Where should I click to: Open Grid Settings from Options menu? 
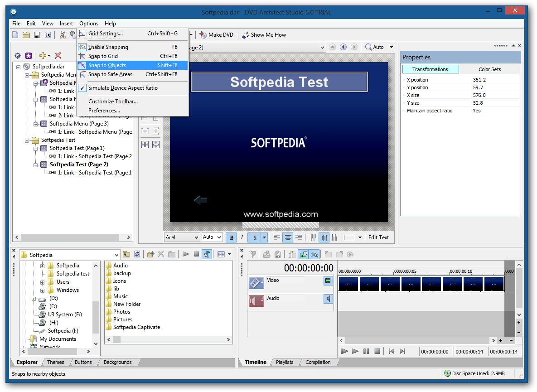pyautogui.click(x=132, y=34)
